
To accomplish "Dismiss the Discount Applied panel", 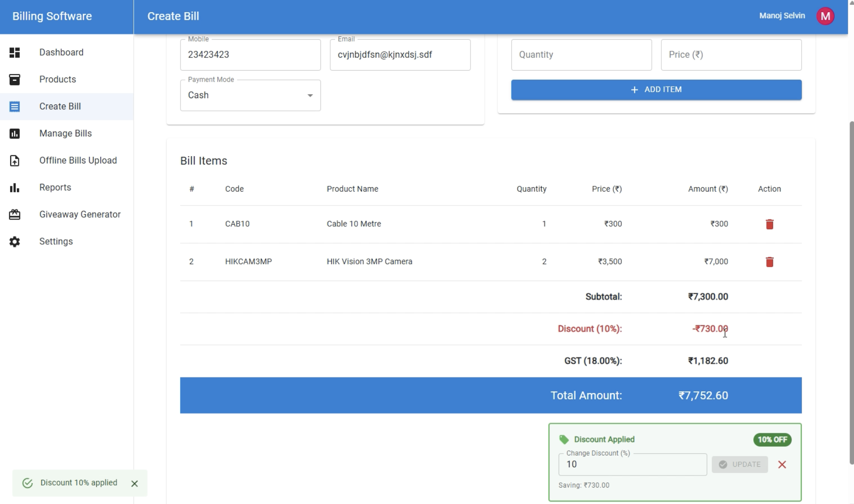I will (782, 464).
